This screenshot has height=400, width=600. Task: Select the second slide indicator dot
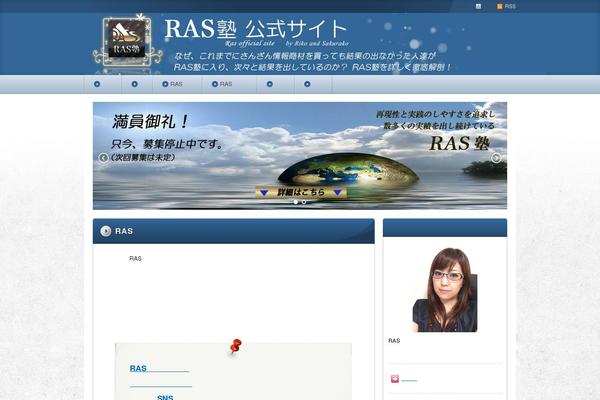(x=304, y=202)
